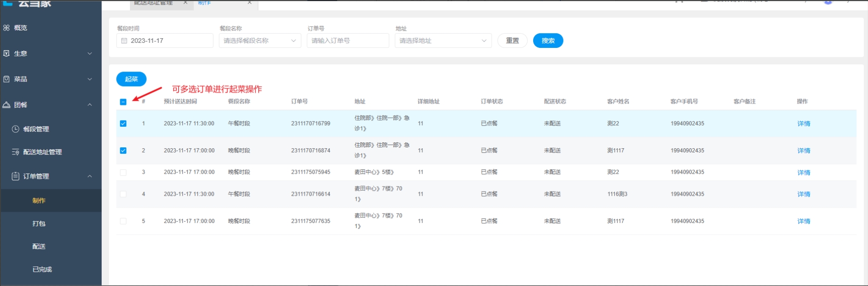Open 详情 link for order 2311175075945
868x286 pixels.
click(x=803, y=172)
